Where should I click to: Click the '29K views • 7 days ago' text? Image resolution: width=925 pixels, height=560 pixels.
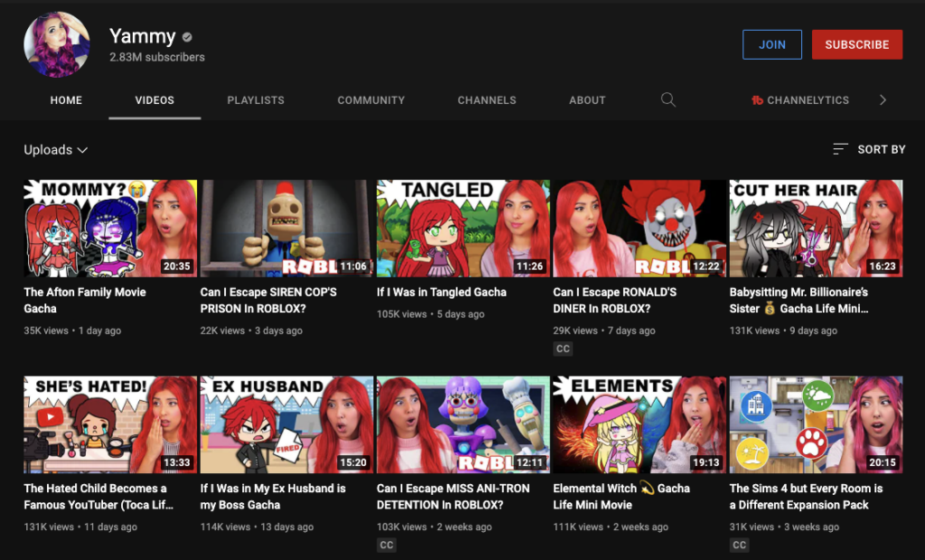604,331
